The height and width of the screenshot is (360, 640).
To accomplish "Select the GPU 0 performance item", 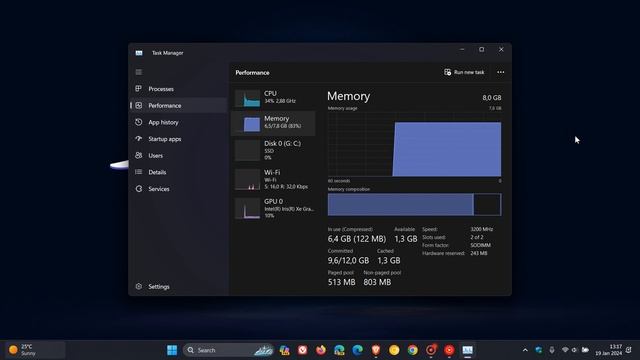I will coord(273,208).
